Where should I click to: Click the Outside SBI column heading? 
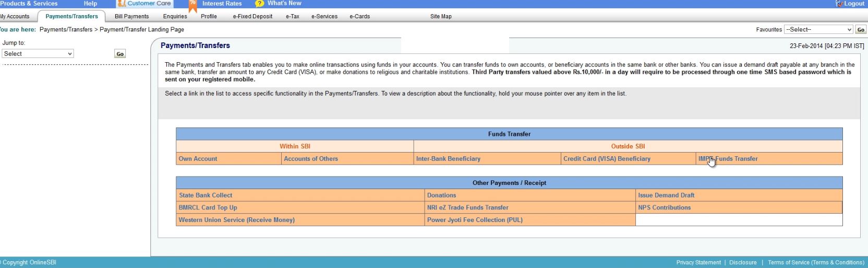coord(628,147)
